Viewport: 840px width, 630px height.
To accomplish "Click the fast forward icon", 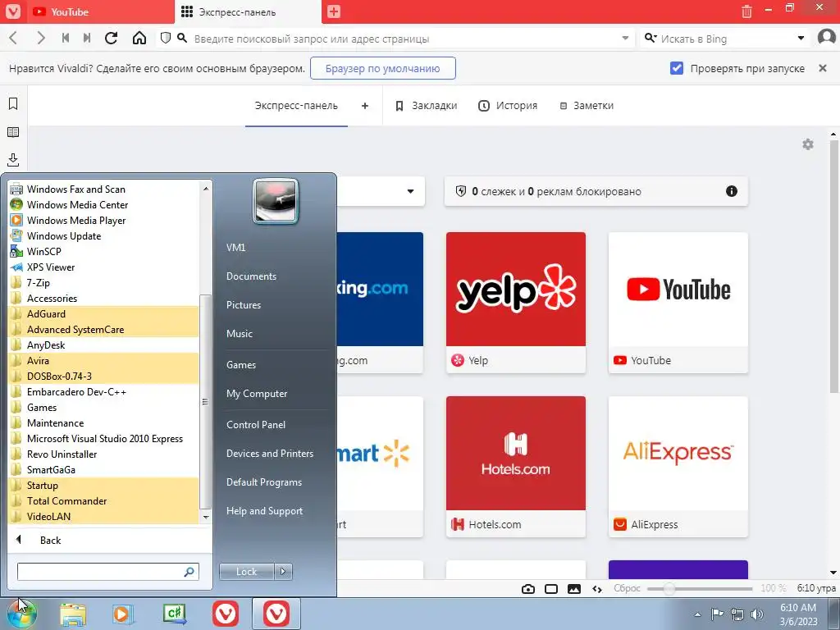I will pyautogui.click(x=87, y=38).
